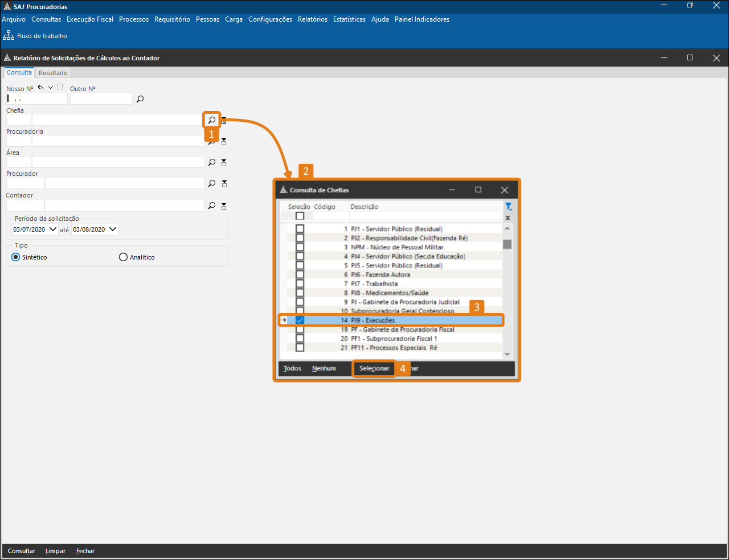Click the Todos button in Chefias dialog

(x=292, y=369)
